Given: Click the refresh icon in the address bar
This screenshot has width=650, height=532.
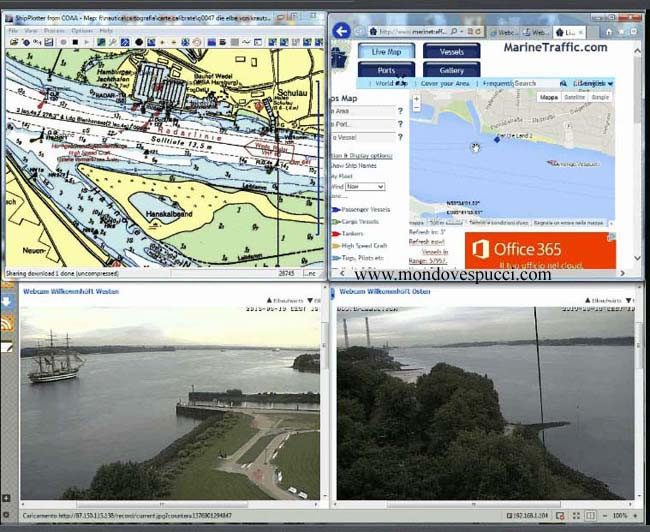Looking at the screenshot, I should [x=478, y=31].
